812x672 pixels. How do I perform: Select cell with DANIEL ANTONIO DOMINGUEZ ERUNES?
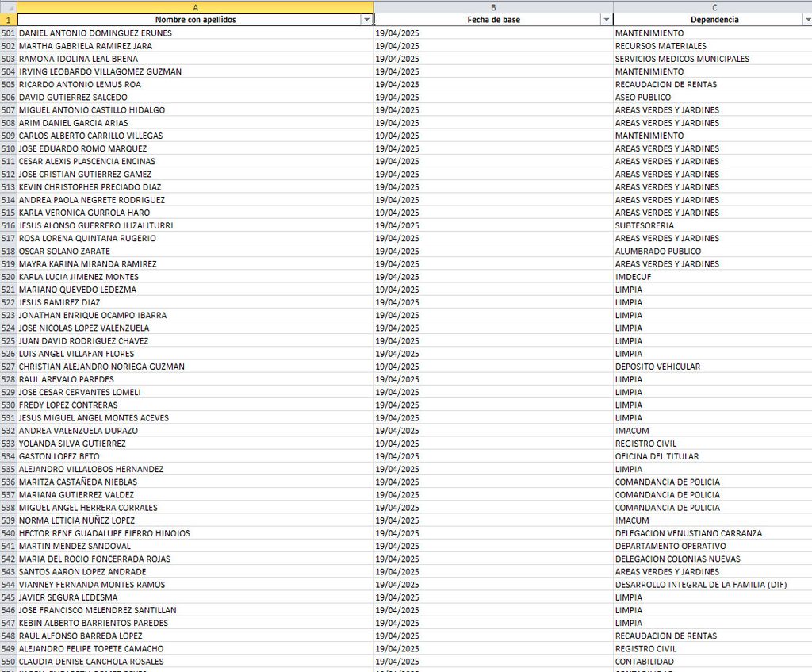pos(195,33)
